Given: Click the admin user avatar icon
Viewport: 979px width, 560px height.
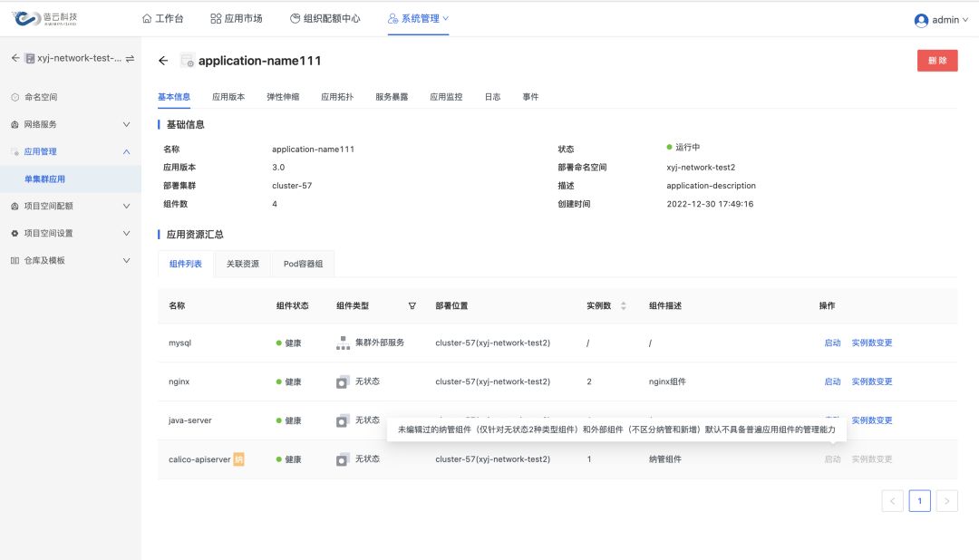Looking at the screenshot, I should (921, 20).
